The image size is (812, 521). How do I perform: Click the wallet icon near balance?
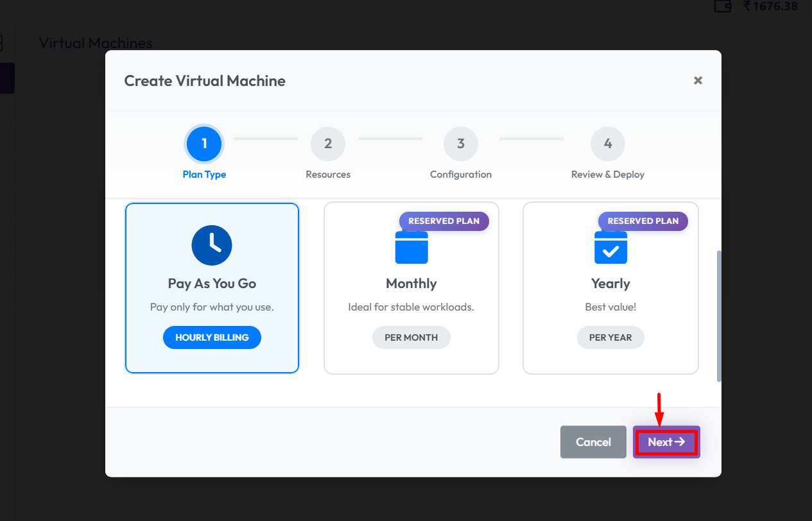723,6
